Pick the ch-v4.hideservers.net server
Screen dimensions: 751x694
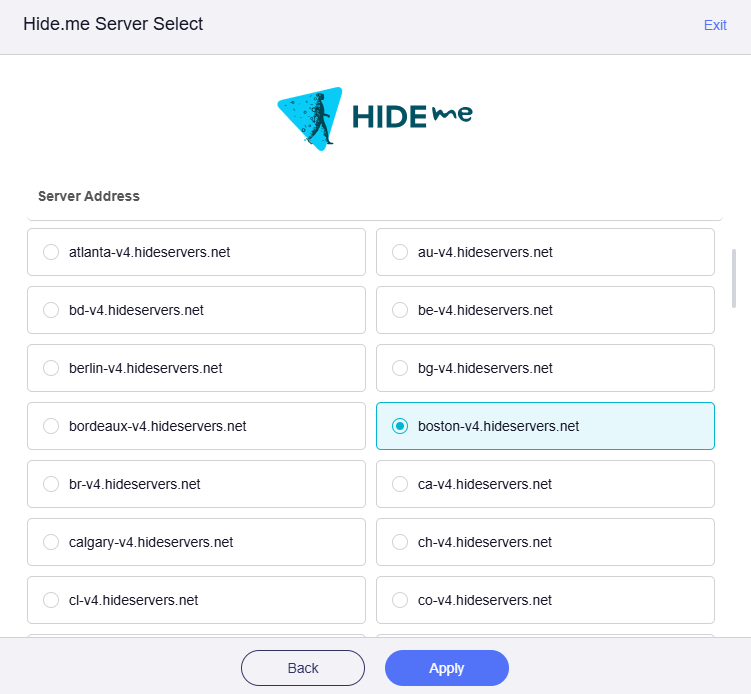[400, 542]
